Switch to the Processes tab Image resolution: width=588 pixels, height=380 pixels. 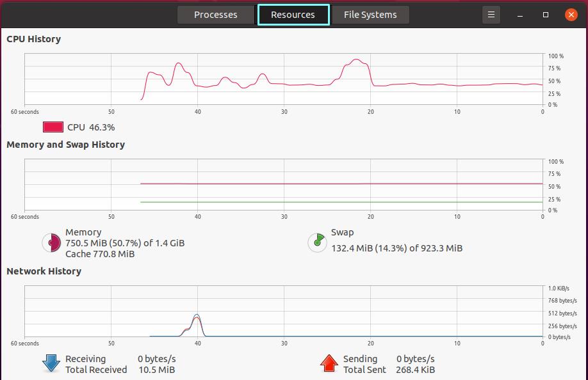[216, 15]
